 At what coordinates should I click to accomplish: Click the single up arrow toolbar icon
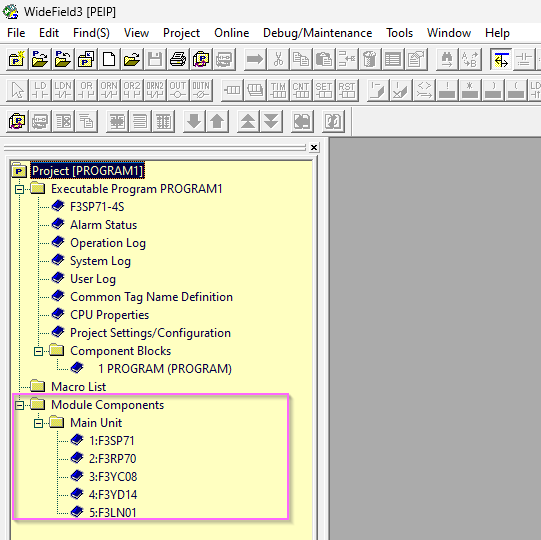(x=217, y=121)
